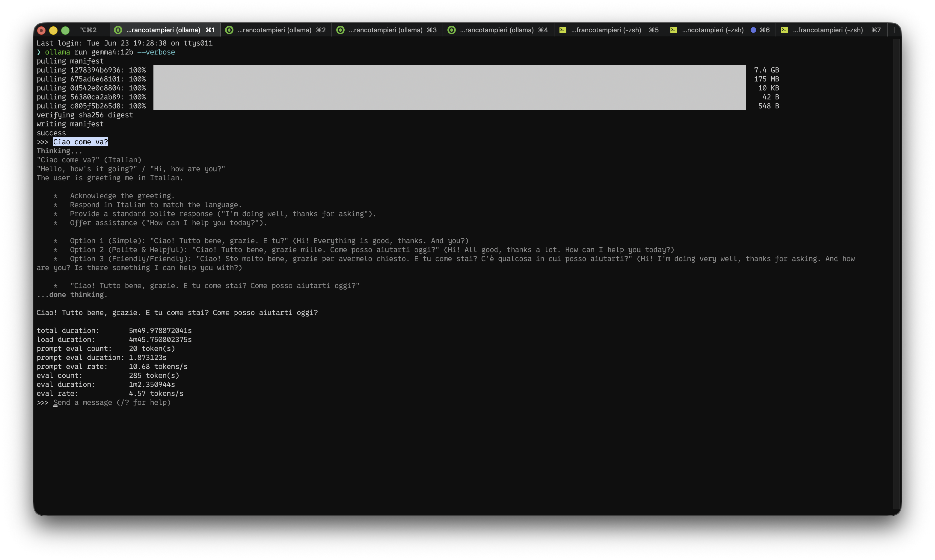Click the progress bar for c805f5b265d8
This screenshot has width=935, height=560.
[450, 106]
